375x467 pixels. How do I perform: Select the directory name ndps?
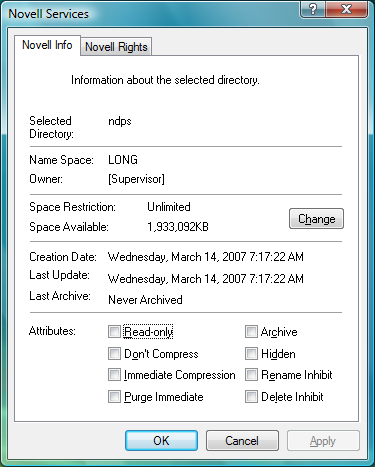120,121
